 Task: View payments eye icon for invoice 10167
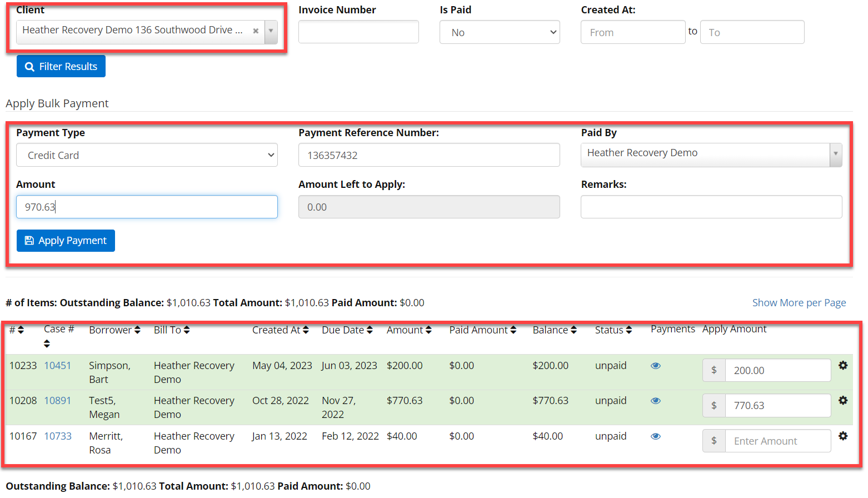click(656, 436)
